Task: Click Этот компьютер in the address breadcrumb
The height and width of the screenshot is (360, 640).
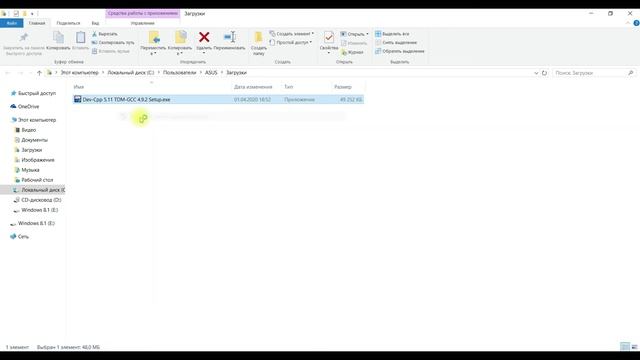Action: click(x=80, y=73)
